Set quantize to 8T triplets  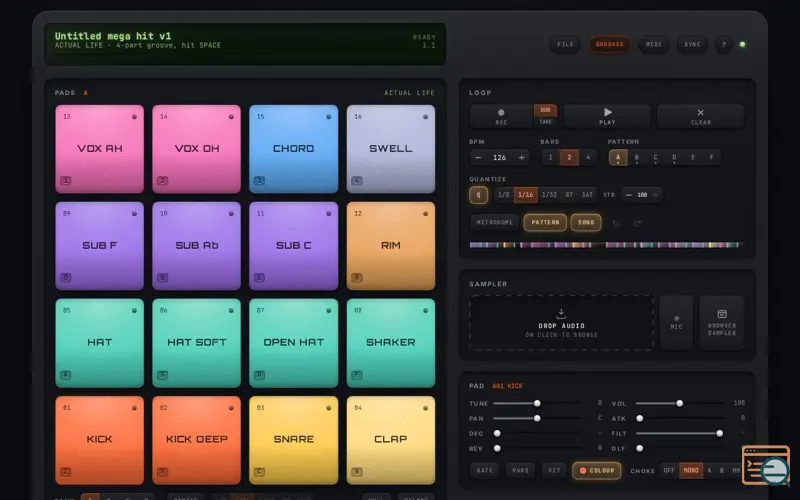569,195
